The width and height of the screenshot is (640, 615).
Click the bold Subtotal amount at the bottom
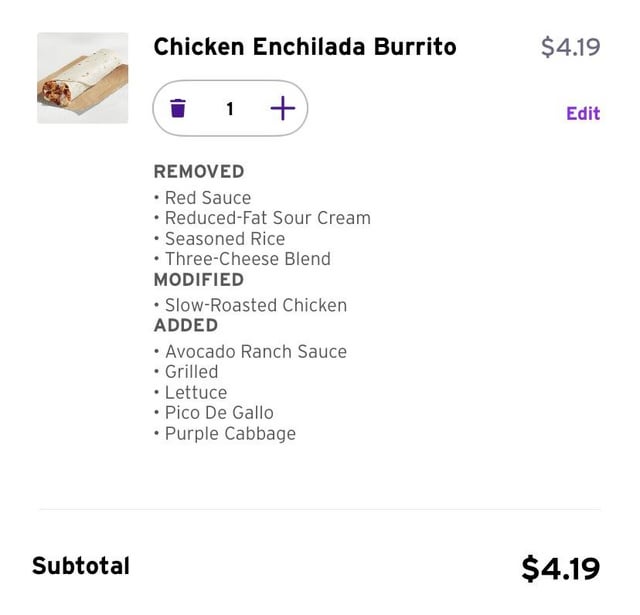560,568
